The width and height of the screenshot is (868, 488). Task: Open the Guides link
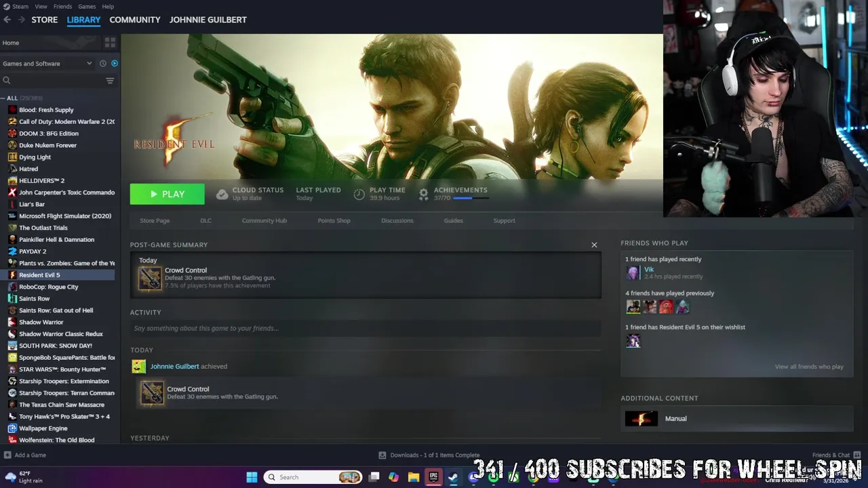tap(454, 220)
